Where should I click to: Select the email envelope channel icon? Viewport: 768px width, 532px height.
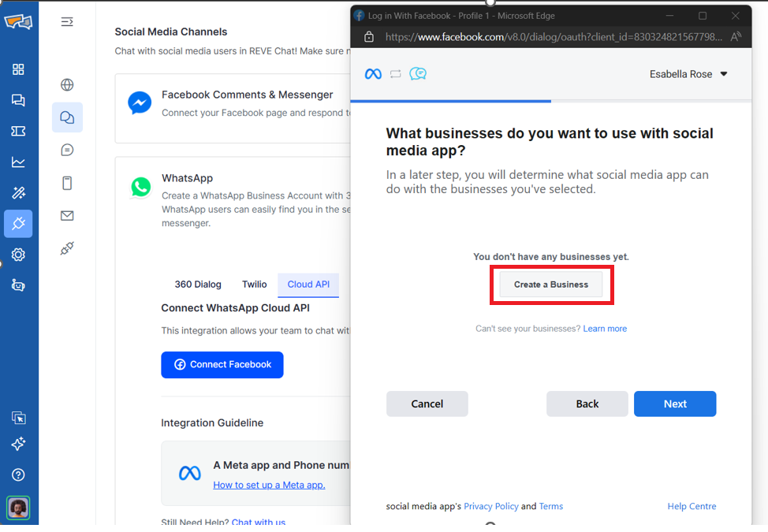67,216
